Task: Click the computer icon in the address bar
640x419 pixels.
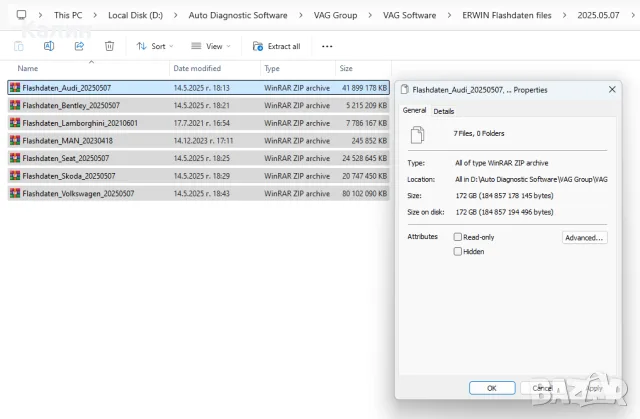Action: [x=21, y=15]
